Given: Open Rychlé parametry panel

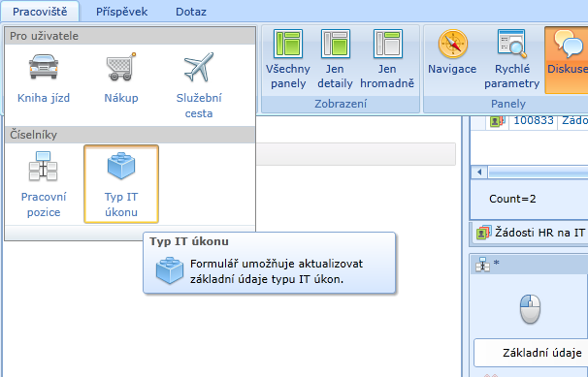Looking at the screenshot, I should pos(512,59).
